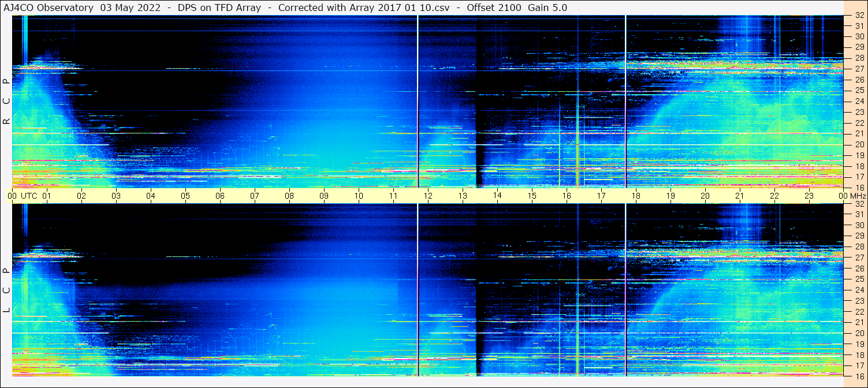
Task: Click the white vertical line before 18 UTC in LCP
Action: (x=625, y=290)
